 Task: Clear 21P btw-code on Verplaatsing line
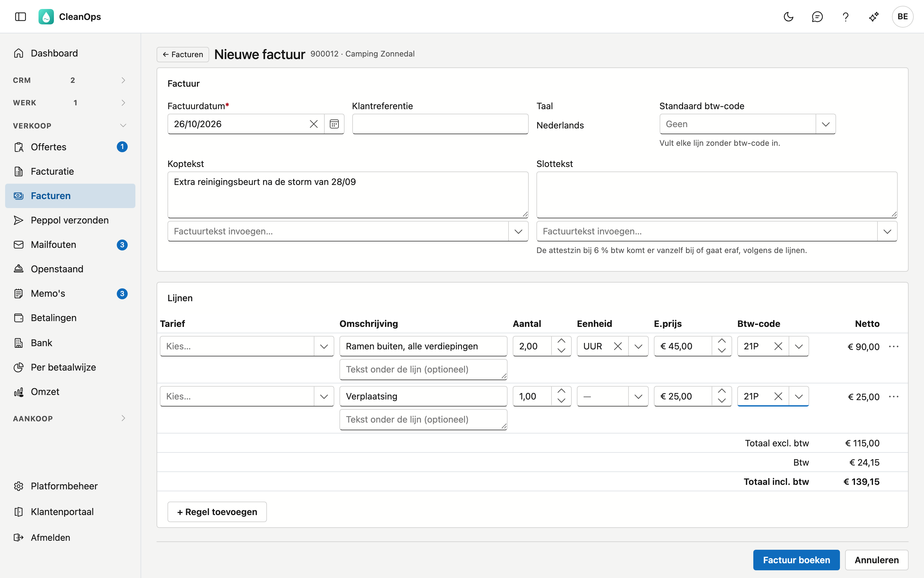[x=778, y=396]
